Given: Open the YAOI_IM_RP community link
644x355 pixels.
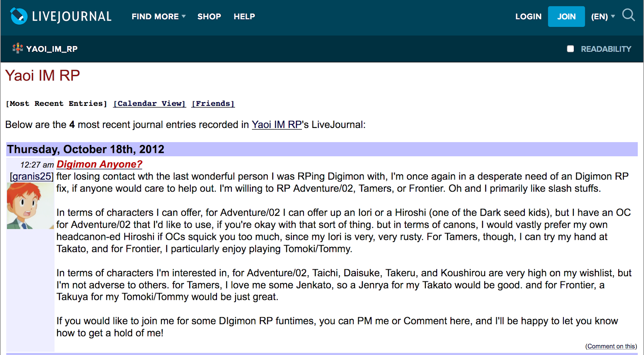Looking at the screenshot, I should [x=52, y=49].
